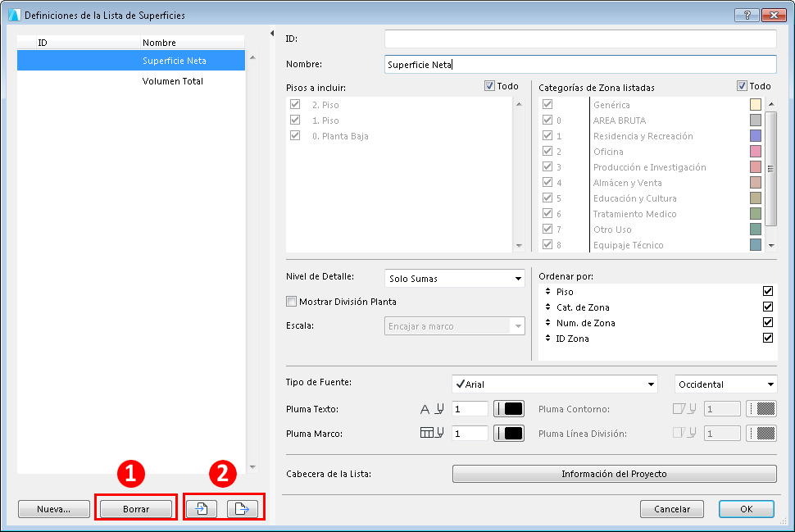
Task: Open the Occidental script dropdown
Action: coord(725,384)
